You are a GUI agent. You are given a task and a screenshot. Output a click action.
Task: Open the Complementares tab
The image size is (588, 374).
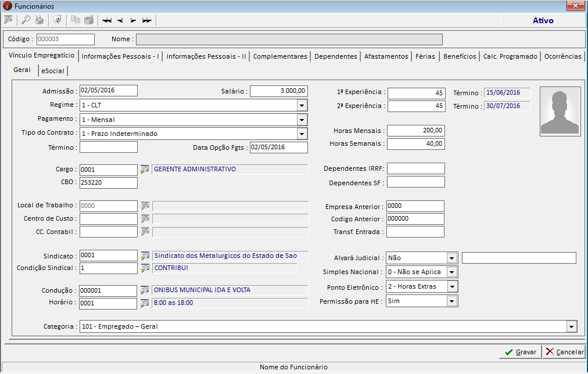(280, 56)
